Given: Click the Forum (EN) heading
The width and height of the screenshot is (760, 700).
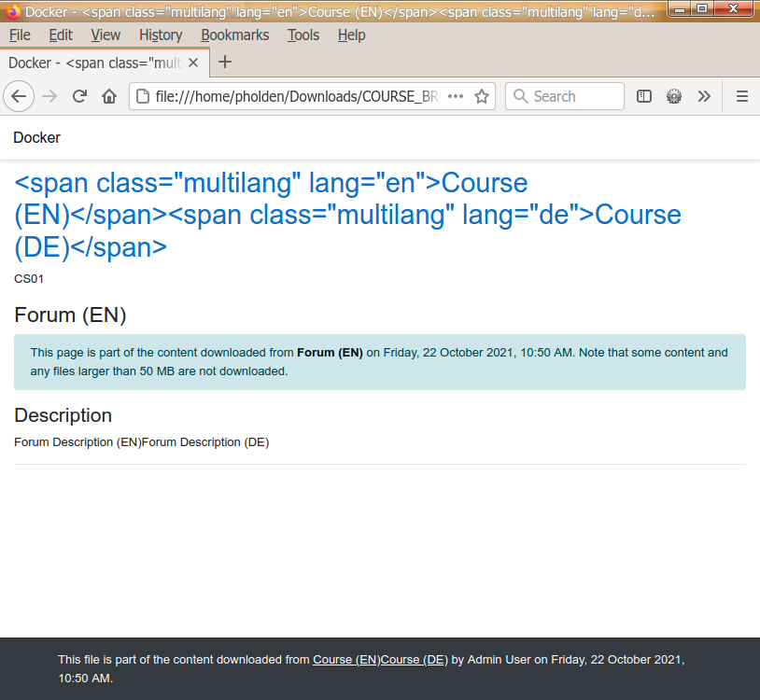Looking at the screenshot, I should click(70, 315).
